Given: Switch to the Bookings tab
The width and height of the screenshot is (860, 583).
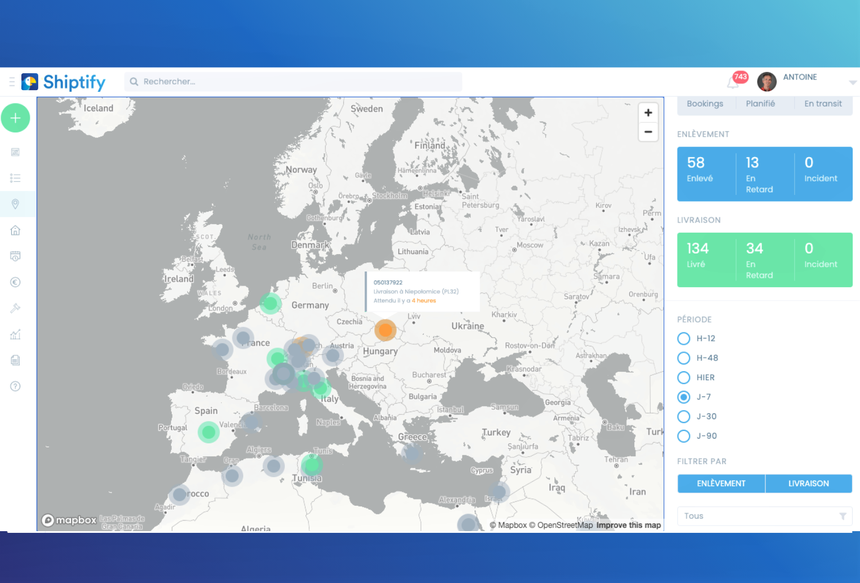Looking at the screenshot, I should coord(705,104).
